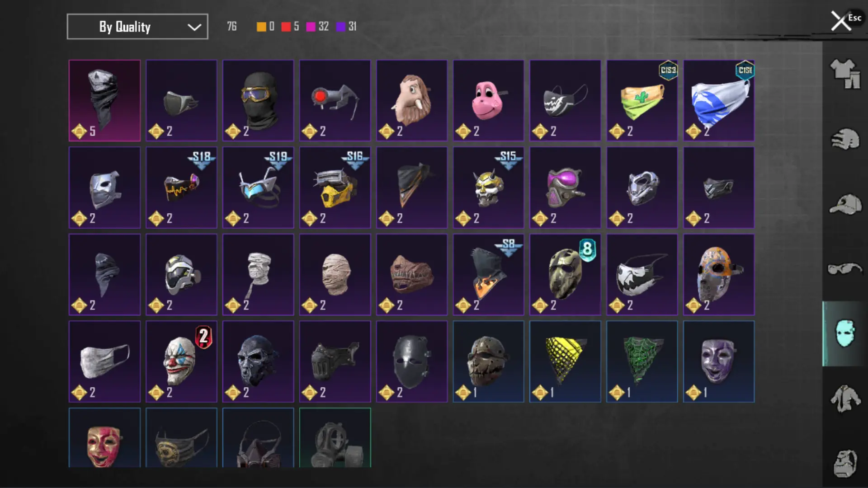This screenshot has height=488, width=868.
Task: Click the dropdown chevron arrow beside By Quality
Action: 194,27
